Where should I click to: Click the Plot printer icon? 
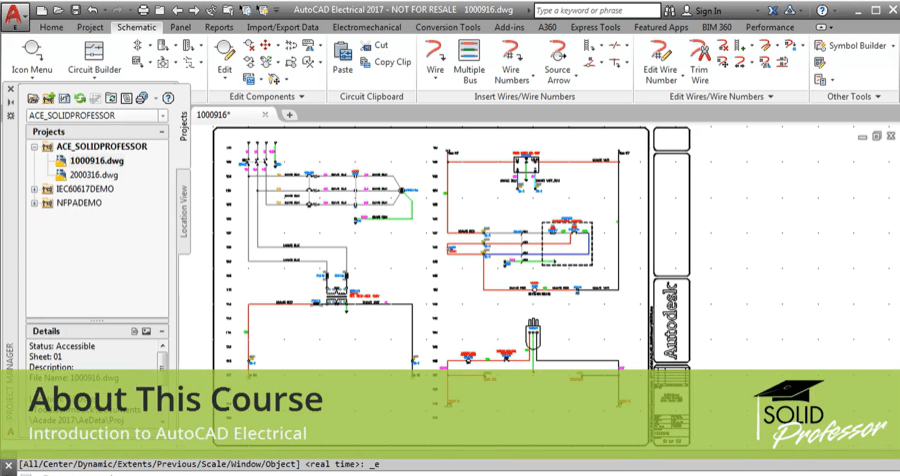143,10
